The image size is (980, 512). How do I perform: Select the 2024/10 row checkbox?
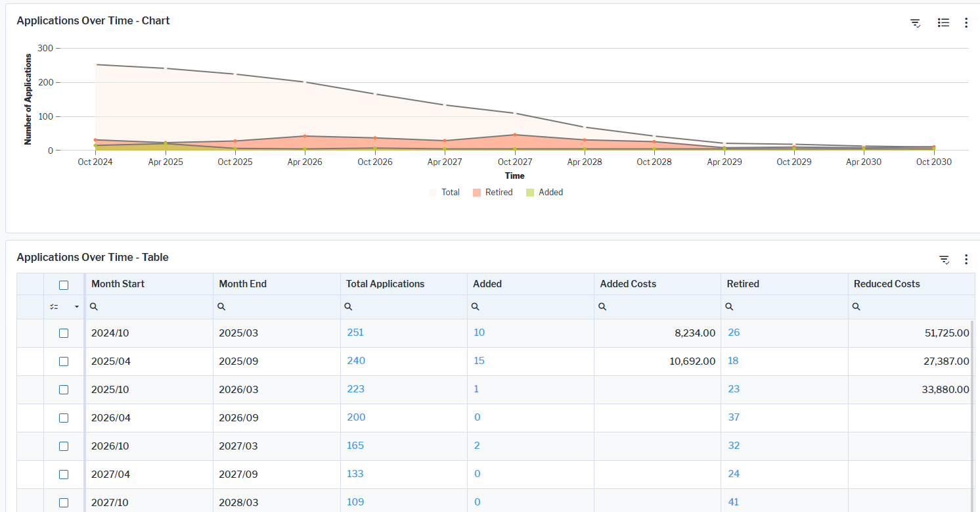[64, 333]
